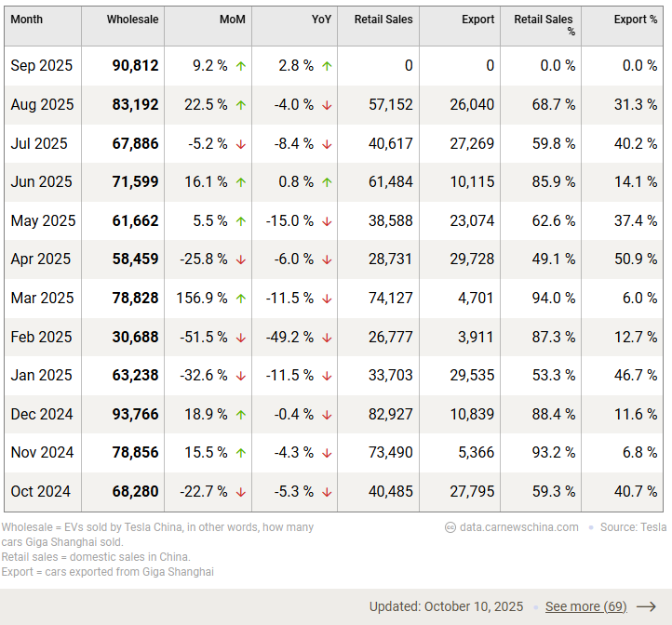This screenshot has width=672, height=625.
Task: Sort by the Wholesale column header
Action: click(132, 20)
